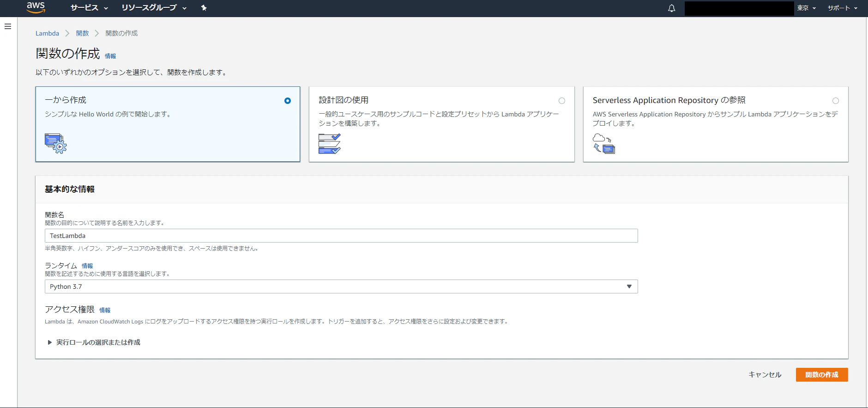Viewport: 868px width, 408px height.
Task: Click the 関数の作成 breadcrumb text
Action: pyautogui.click(x=121, y=33)
